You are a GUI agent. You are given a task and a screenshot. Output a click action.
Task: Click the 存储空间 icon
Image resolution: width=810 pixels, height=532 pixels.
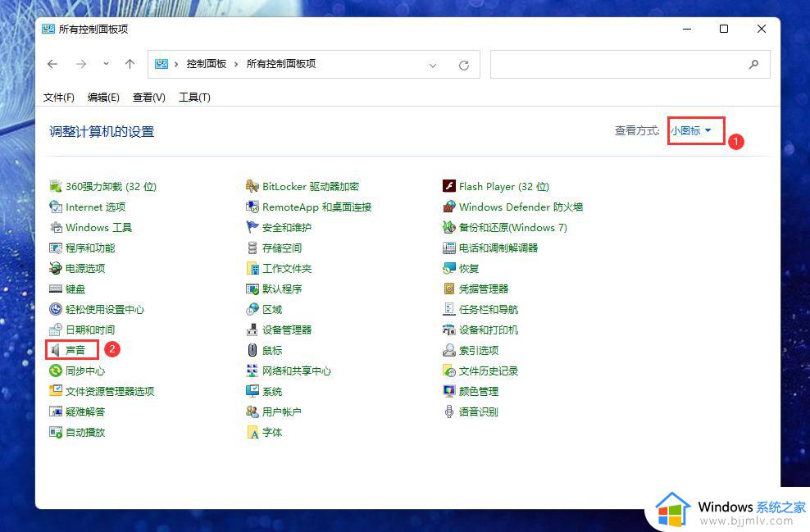[252, 248]
